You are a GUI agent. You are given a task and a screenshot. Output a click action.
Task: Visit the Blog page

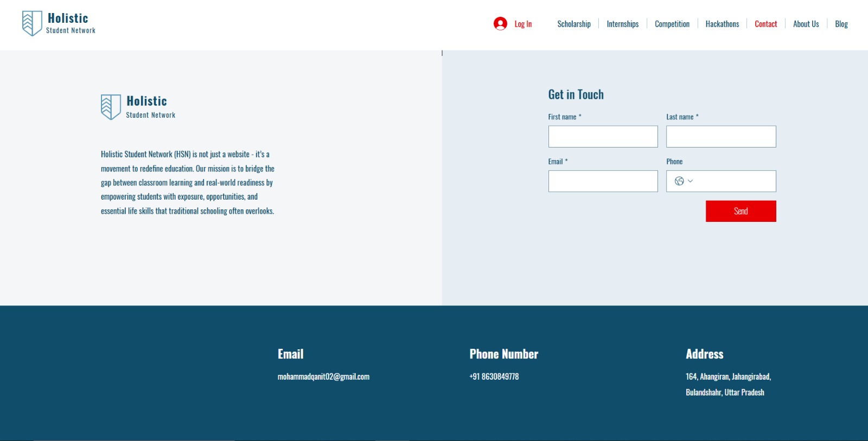click(x=841, y=24)
